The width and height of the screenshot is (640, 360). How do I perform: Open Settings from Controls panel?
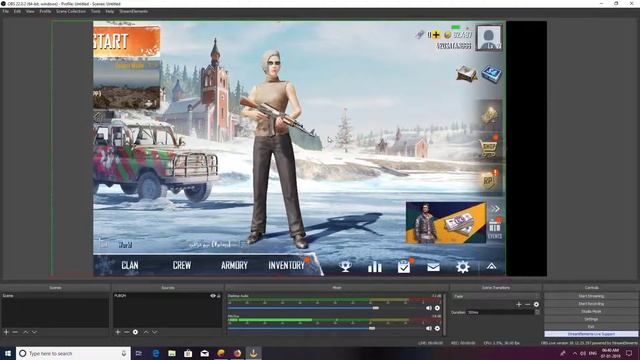(591, 319)
